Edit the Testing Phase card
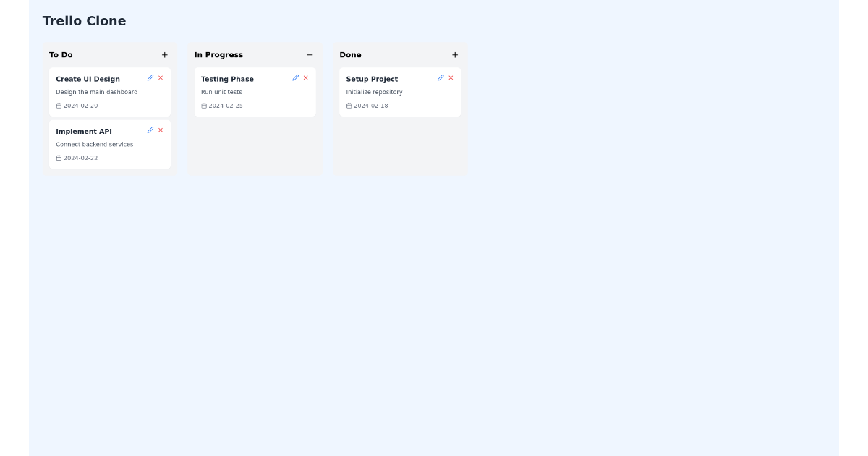 (x=295, y=77)
